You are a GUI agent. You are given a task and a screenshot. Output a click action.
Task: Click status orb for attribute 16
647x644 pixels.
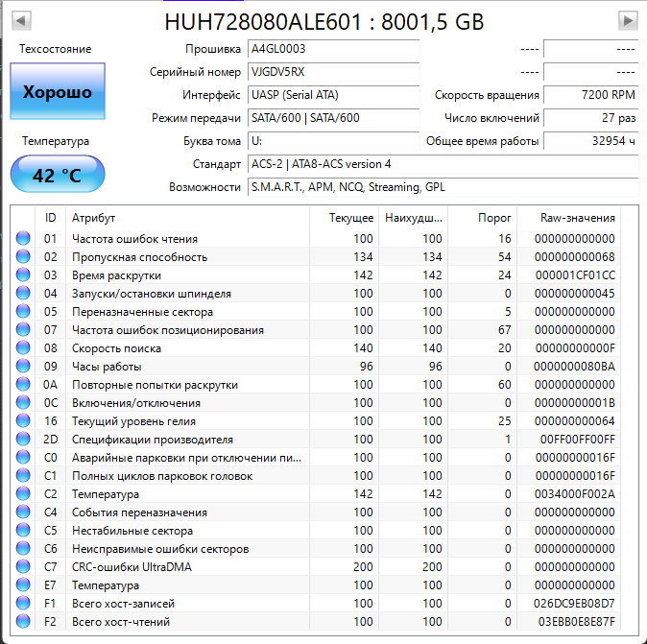coord(23,420)
